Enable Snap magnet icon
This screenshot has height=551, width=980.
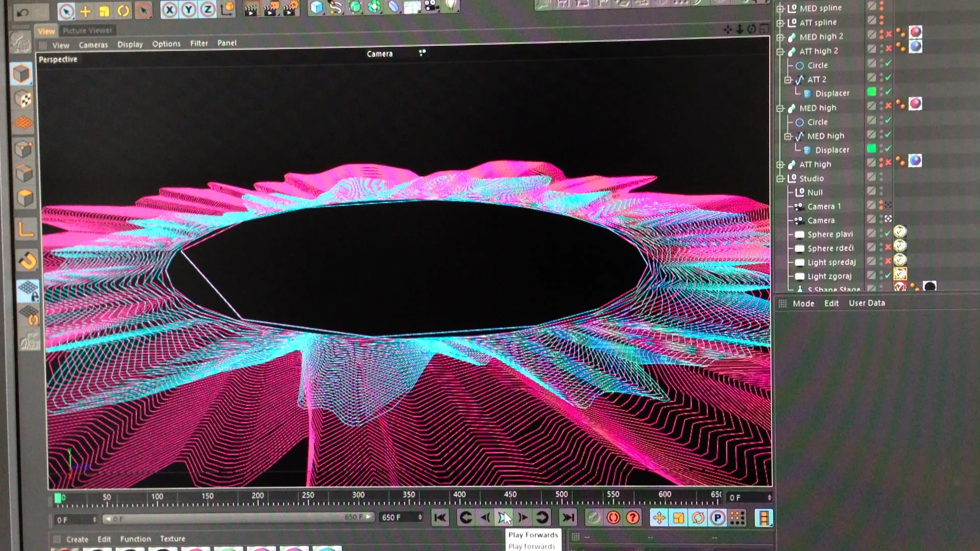pos(28,261)
